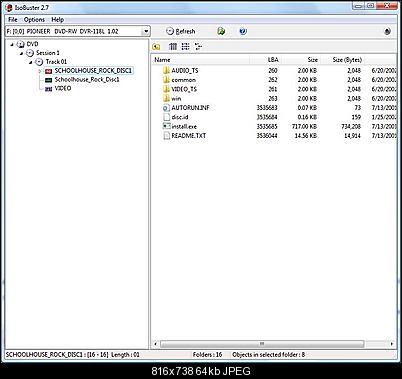Sort by the Name column header
This screenshot has width=402, height=379.
pyautogui.click(x=201, y=60)
